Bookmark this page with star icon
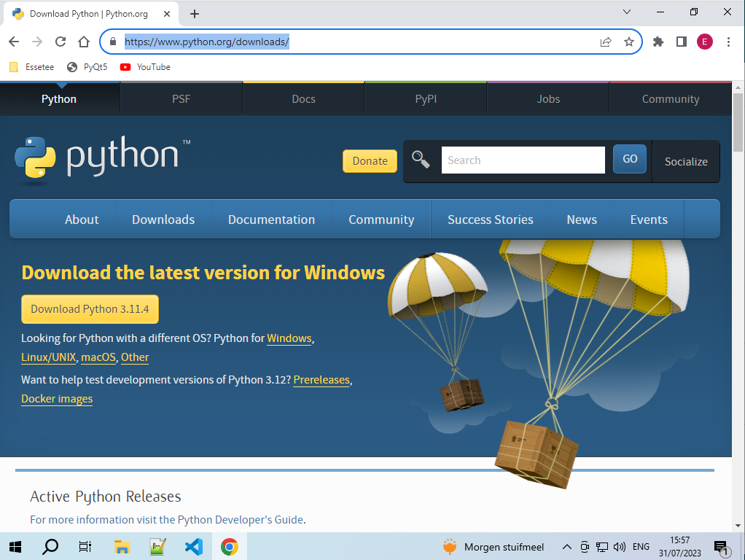The image size is (745, 560). 628,42
